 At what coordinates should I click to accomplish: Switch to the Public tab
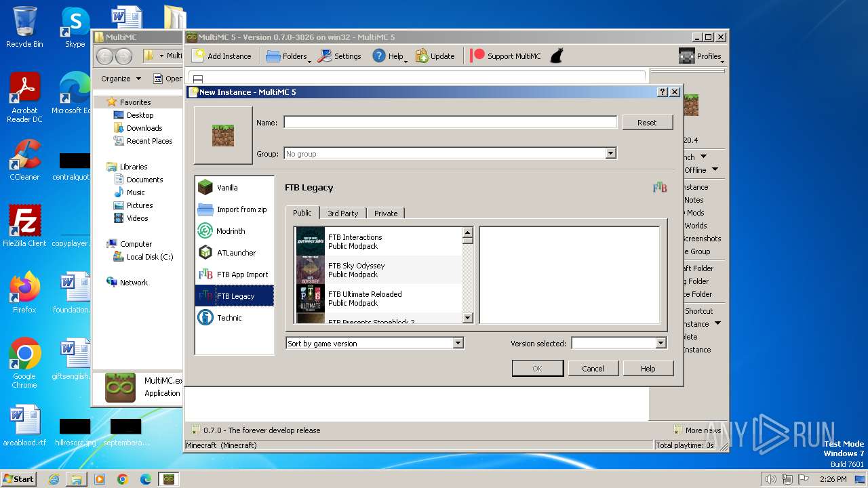click(x=302, y=213)
